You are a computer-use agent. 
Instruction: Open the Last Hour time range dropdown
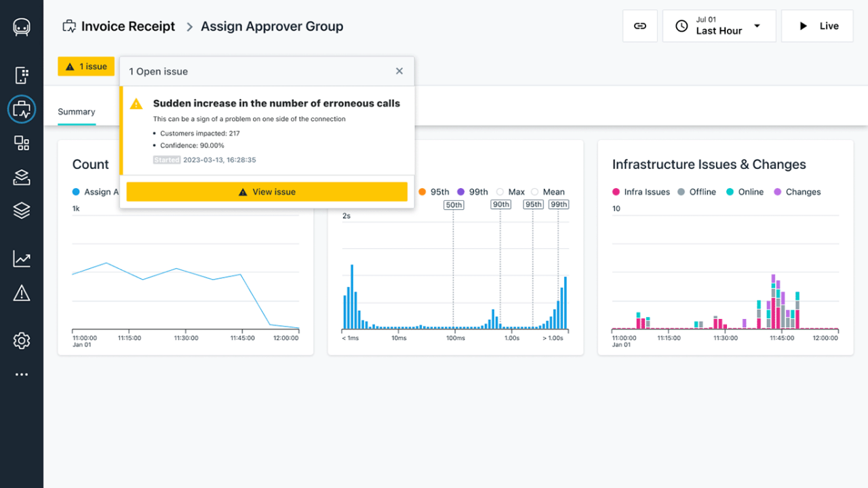[719, 26]
